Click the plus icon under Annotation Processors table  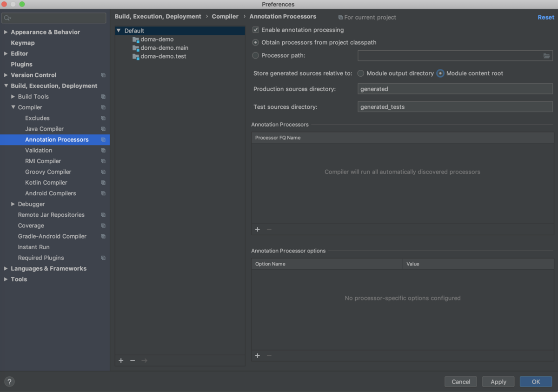coord(258,229)
